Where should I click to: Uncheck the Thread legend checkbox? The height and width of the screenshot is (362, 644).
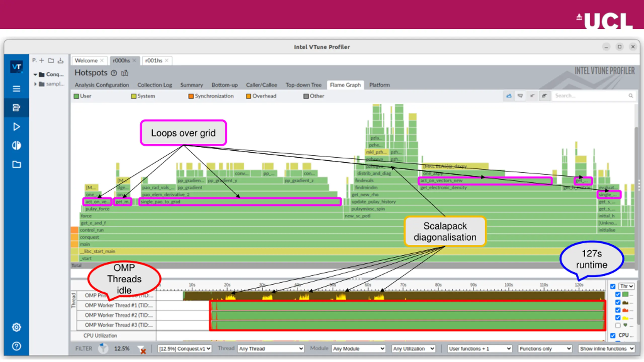tap(613, 286)
